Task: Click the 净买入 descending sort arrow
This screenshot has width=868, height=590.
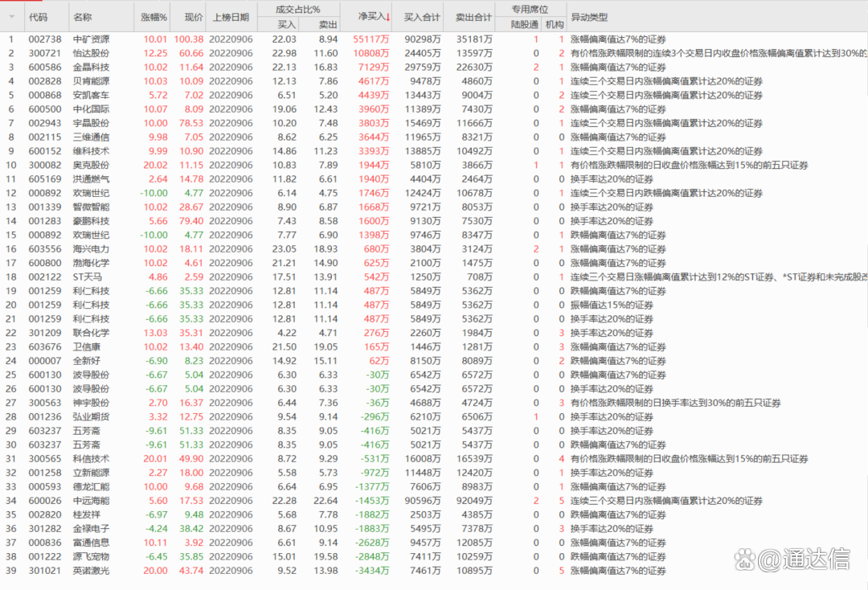Action: 388,17
